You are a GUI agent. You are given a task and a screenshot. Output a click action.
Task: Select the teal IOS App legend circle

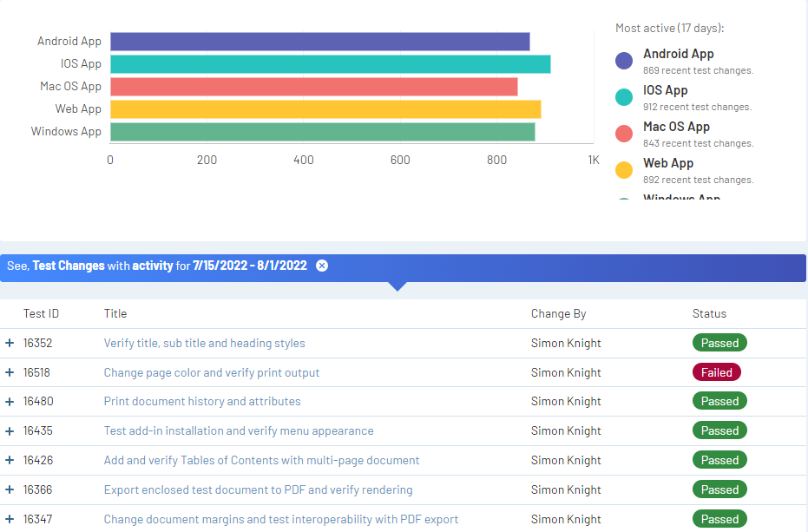point(624,97)
